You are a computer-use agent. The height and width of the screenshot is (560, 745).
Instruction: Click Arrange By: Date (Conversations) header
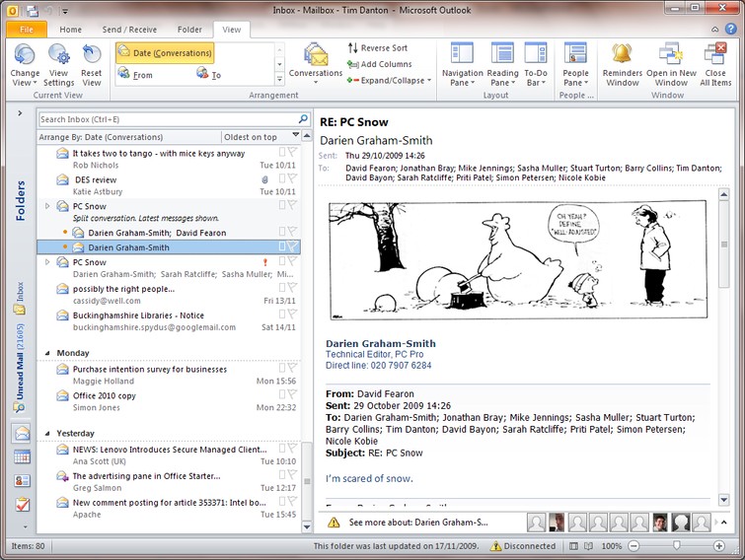tap(128, 137)
